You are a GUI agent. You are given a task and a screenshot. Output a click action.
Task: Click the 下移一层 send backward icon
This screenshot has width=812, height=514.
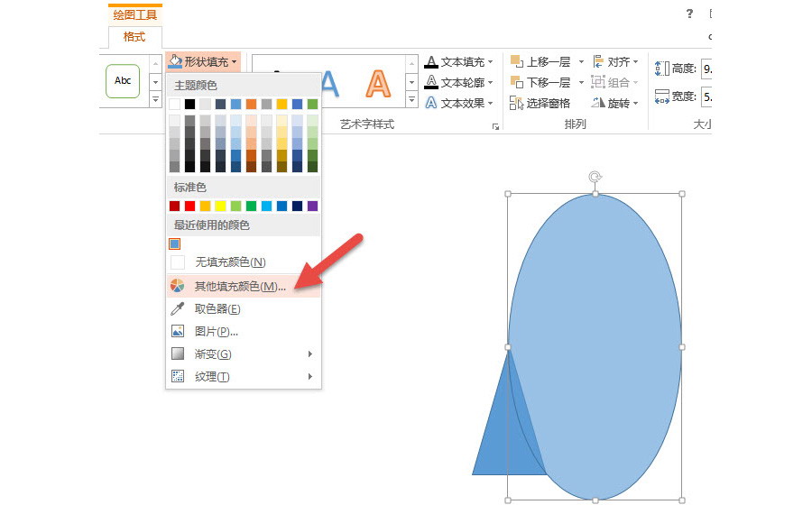click(x=516, y=82)
